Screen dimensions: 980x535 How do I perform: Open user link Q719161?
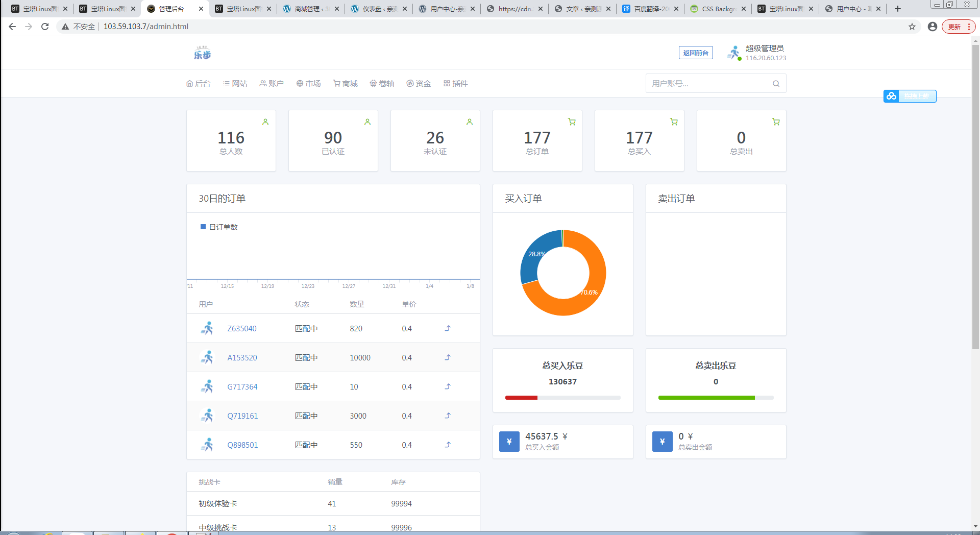click(x=243, y=416)
